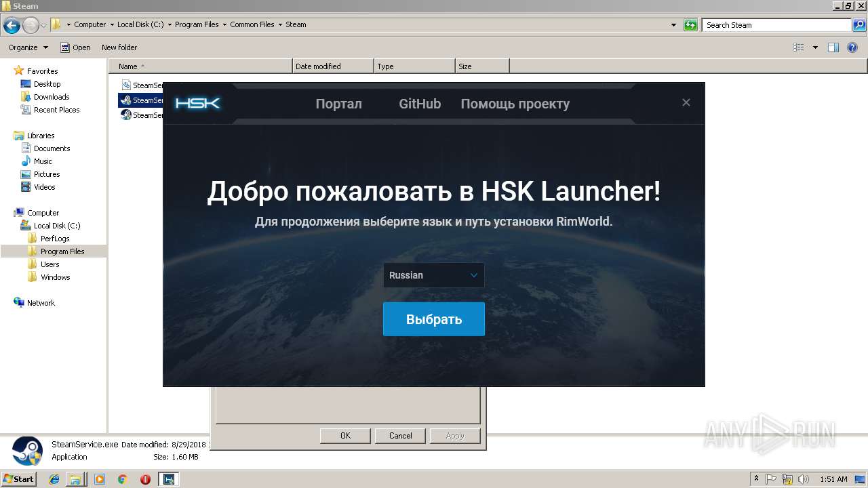Click the blue Выбрать button
The image size is (868, 488).
(434, 319)
